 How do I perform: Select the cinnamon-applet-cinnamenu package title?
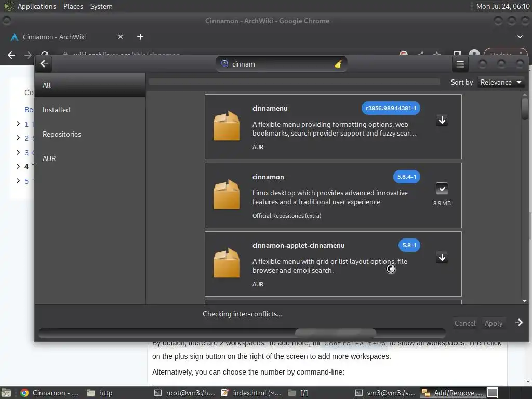coord(298,245)
